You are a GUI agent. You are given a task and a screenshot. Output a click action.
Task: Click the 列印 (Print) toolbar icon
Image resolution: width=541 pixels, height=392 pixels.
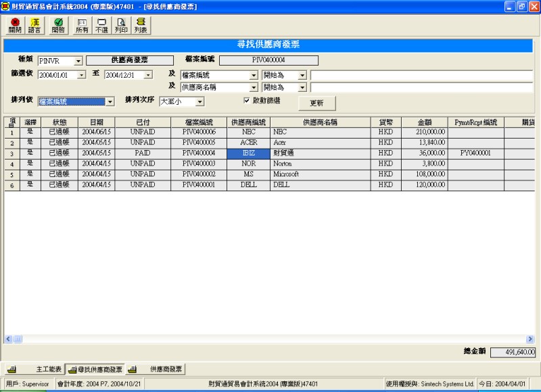pyautogui.click(x=121, y=26)
